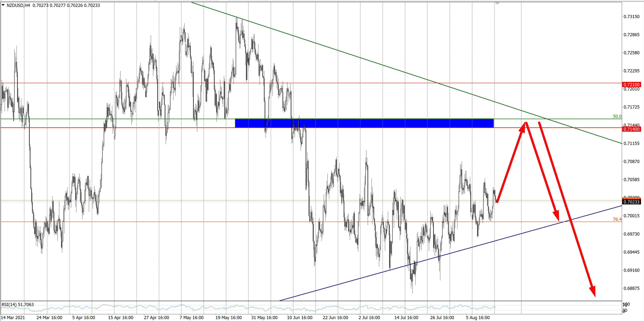Click the 14 Mar 2021 date label
The width and height of the screenshot is (644, 321).
click(13, 317)
